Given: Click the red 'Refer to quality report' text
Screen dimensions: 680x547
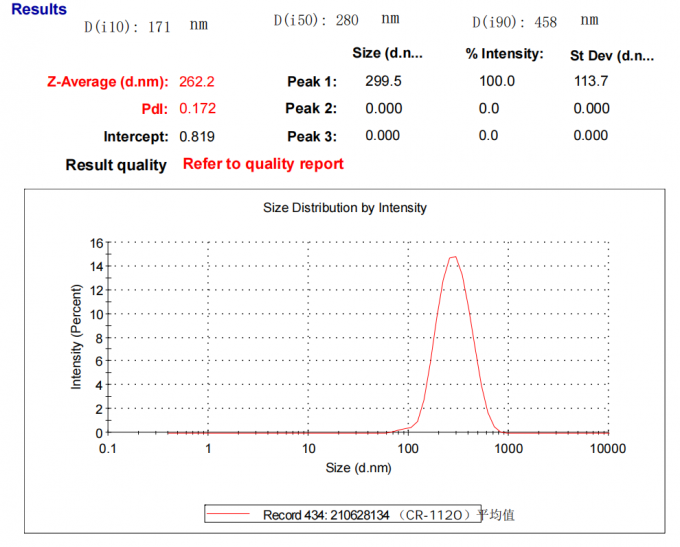Looking at the screenshot, I should coord(263,164).
